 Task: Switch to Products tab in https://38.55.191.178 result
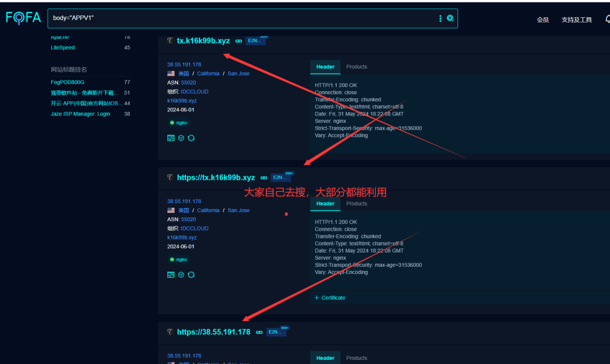click(x=357, y=358)
